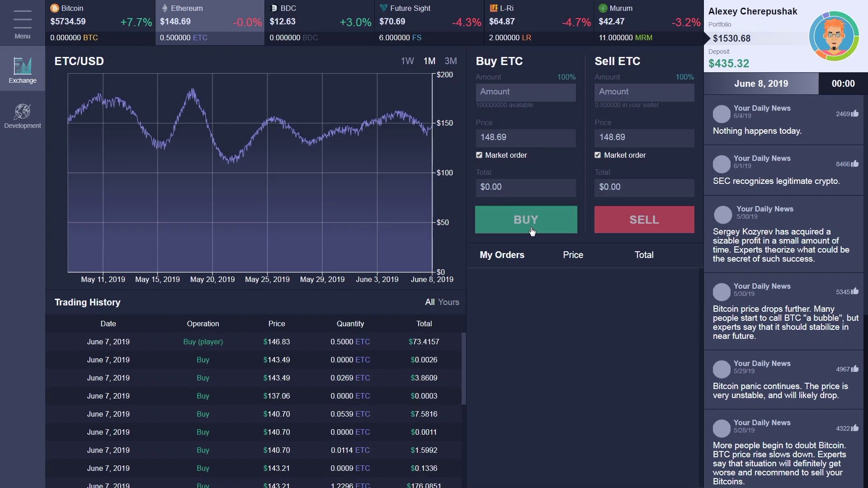Uncheck Market order in the Buy ETC panel
Image resolution: width=868 pixels, height=488 pixels.
479,155
